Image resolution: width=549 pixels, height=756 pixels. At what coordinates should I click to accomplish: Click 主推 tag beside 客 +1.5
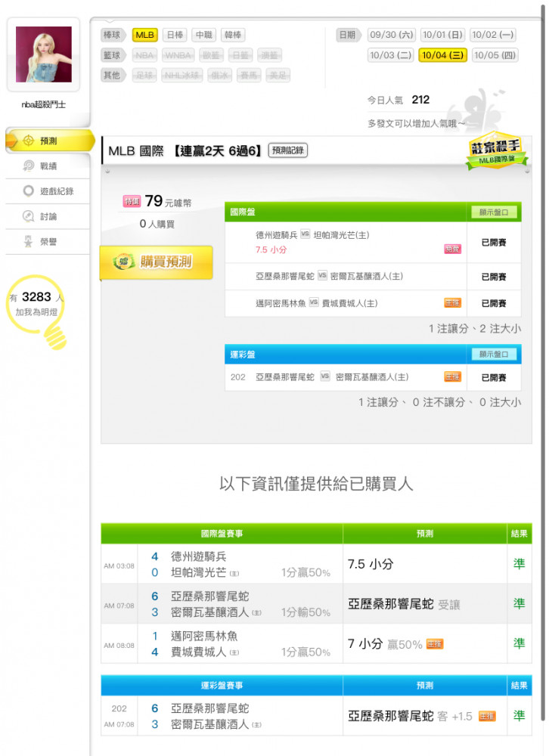pyautogui.click(x=487, y=716)
